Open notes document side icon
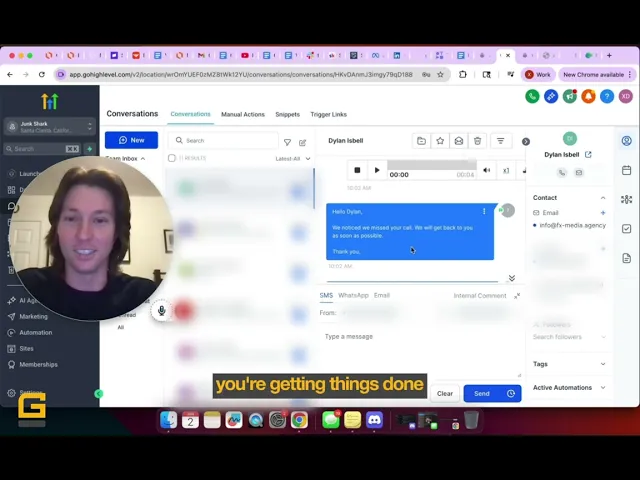 pyautogui.click(x=627, y=258)
